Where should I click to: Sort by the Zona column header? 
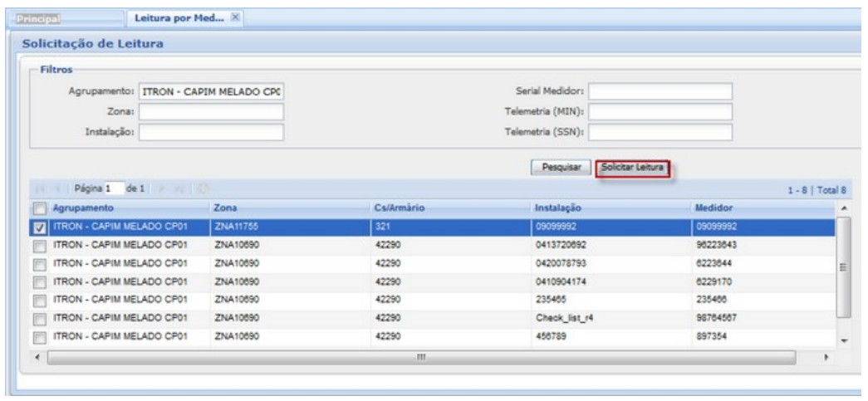point(228,208)
